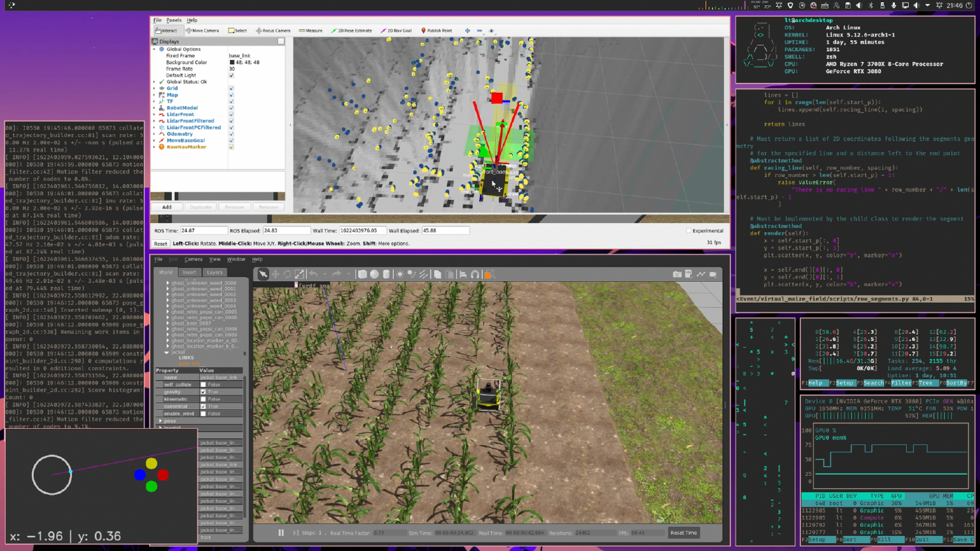Disable the LidarFrontFiltered display

231,120
